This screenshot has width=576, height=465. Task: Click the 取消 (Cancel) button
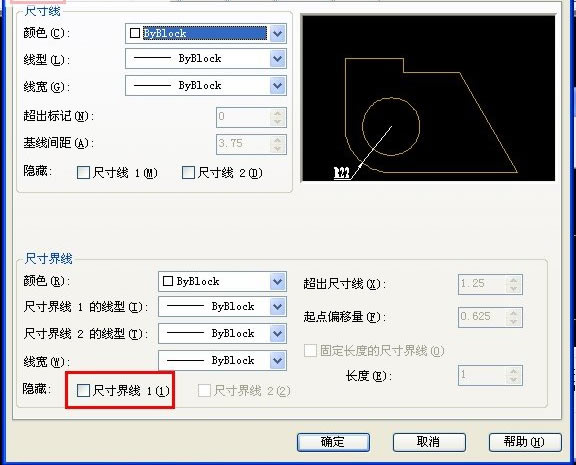429,442
